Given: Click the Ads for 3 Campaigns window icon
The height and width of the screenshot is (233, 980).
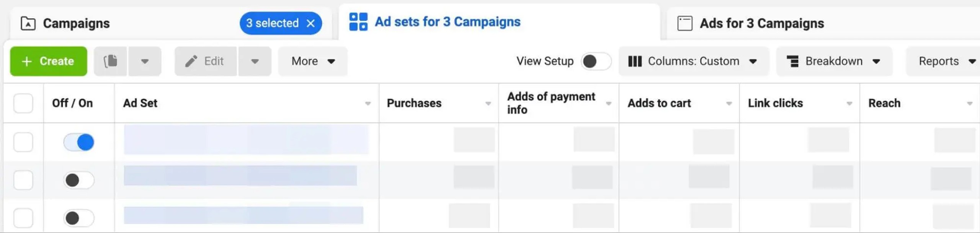Looking at the screenshot, I should point(684,23).
